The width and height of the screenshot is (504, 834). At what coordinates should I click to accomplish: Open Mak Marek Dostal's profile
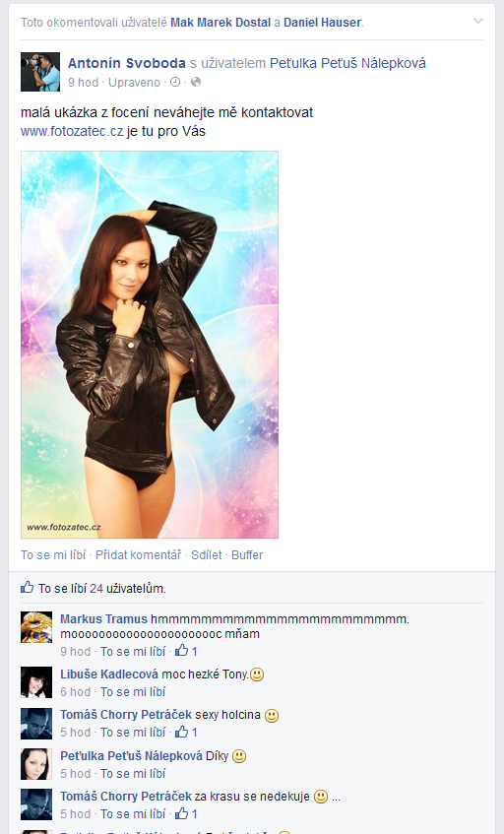tap(220, 23)
